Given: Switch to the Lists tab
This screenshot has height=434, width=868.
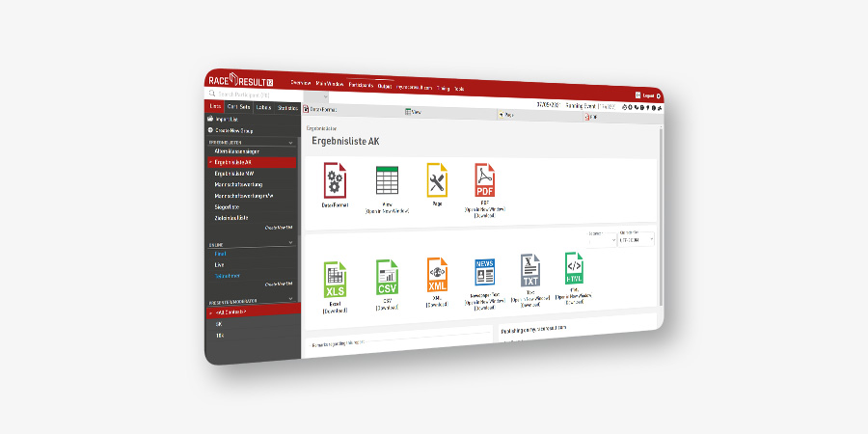Looking at the screenshot, I should click(x=215, y=107).
